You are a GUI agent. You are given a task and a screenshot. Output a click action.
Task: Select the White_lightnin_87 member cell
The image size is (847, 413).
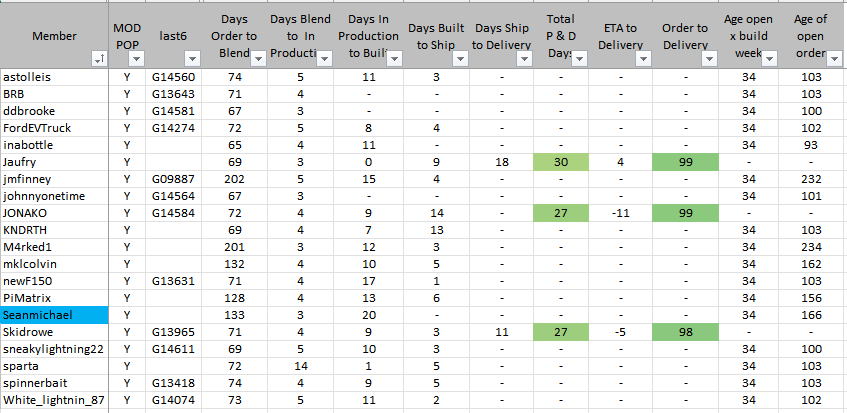coord(54,400)
